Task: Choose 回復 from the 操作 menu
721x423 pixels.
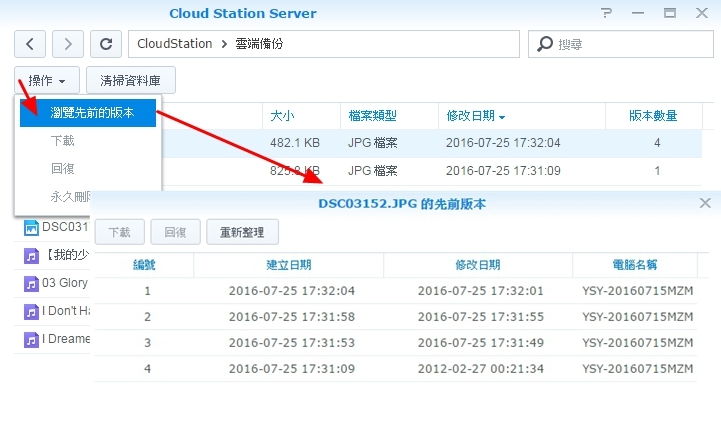Action: (62, 169)
